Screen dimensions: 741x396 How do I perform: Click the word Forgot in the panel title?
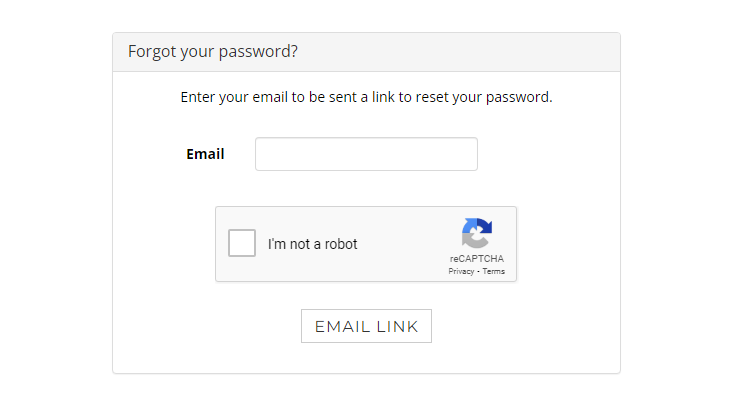tap(145, 51)
